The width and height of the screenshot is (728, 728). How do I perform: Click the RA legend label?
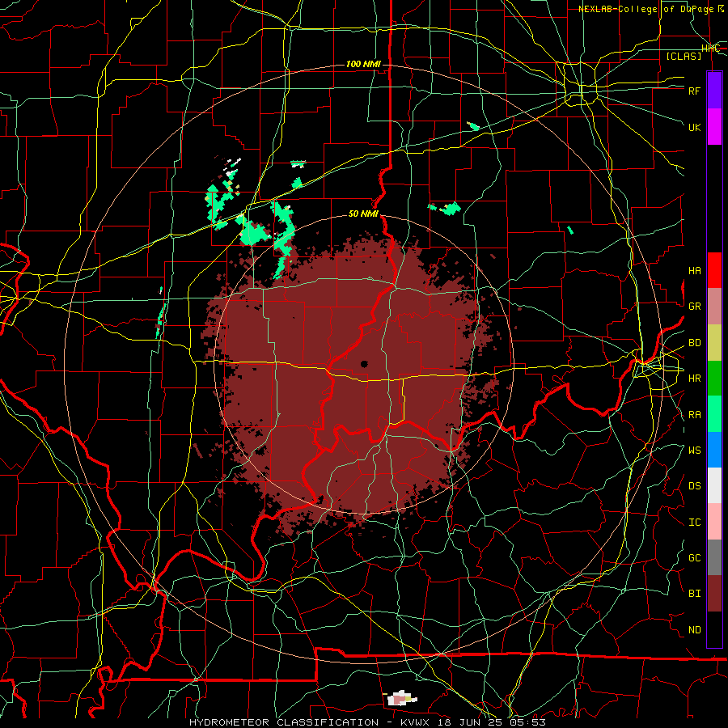point(695,415)
